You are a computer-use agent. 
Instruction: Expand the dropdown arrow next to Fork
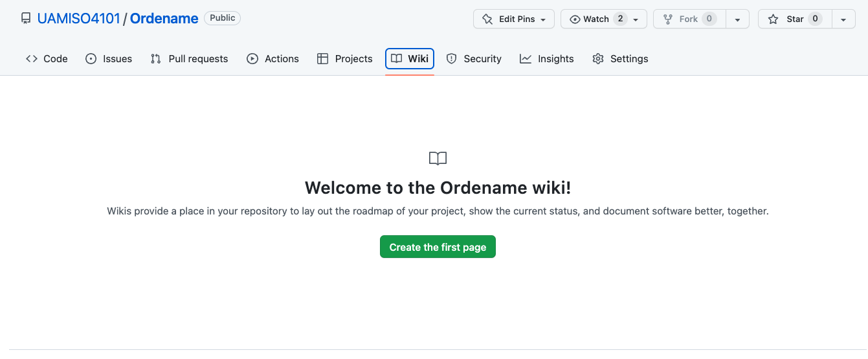coord(738,19)
